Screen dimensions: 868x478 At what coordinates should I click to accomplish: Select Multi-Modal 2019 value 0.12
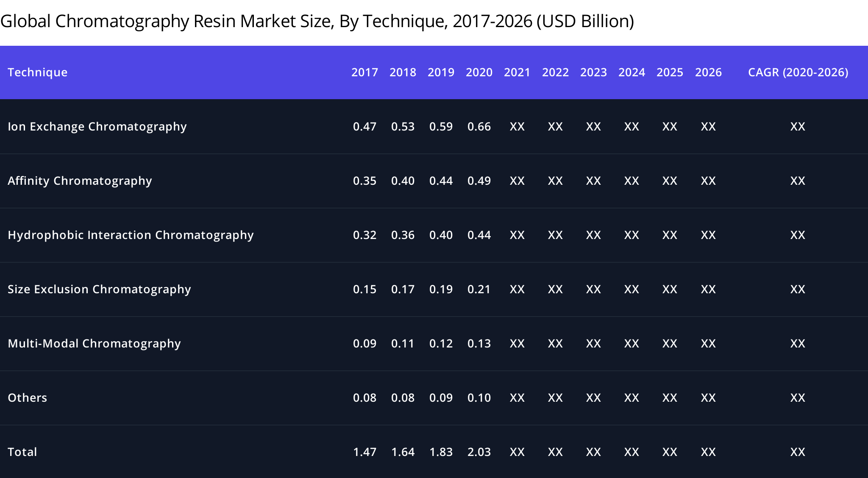click(x=441, y=344)
